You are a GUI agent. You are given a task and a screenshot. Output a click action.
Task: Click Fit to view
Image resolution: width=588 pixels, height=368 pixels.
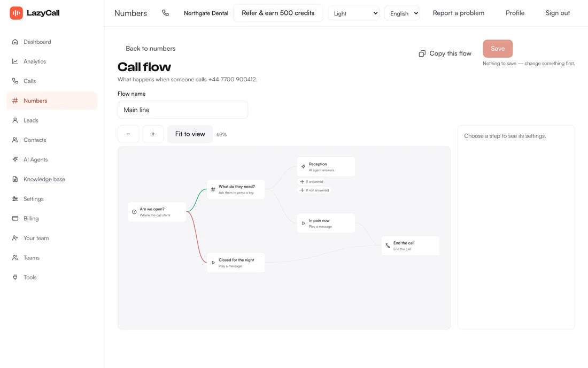pyautogui.click(x=190, y=134)
